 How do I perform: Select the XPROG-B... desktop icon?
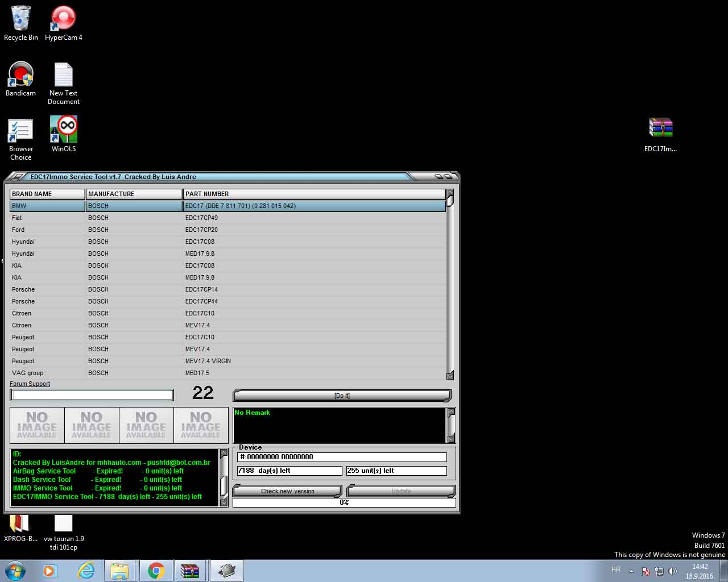(20, 529)
